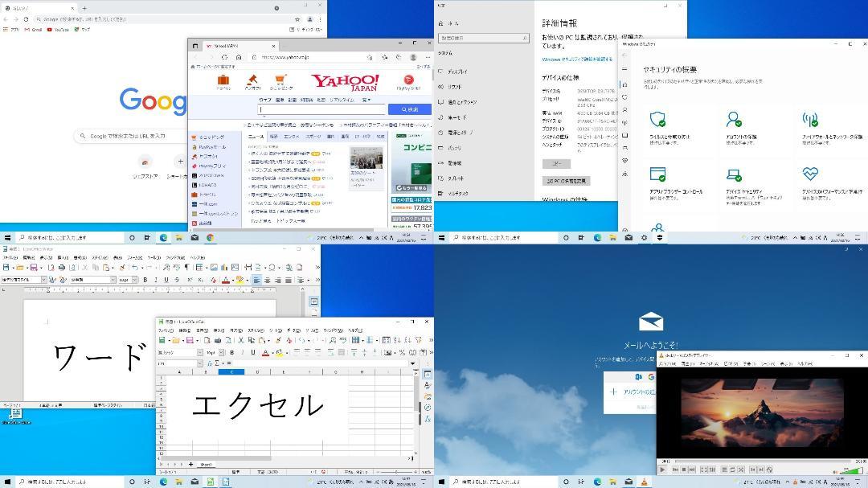This screenshot has width=868, height=488.
Task: Open hamburger menu in Windows Security
Action: point(624,69)
